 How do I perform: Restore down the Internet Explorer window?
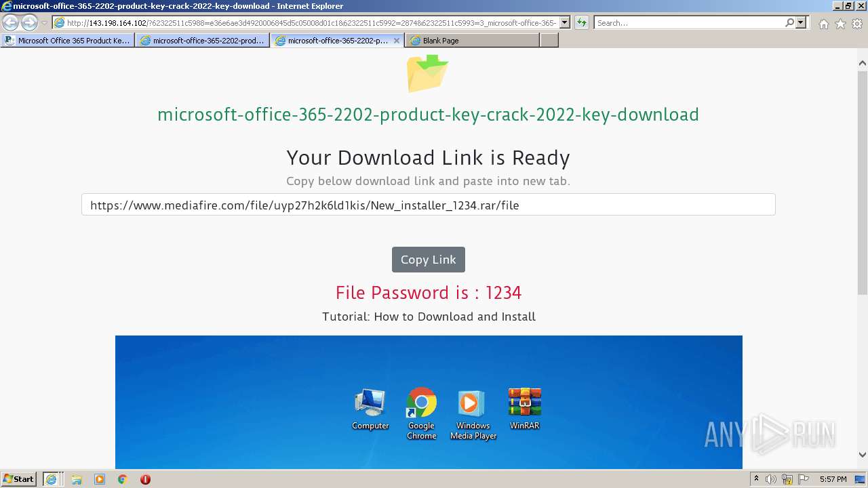point(848,6)
